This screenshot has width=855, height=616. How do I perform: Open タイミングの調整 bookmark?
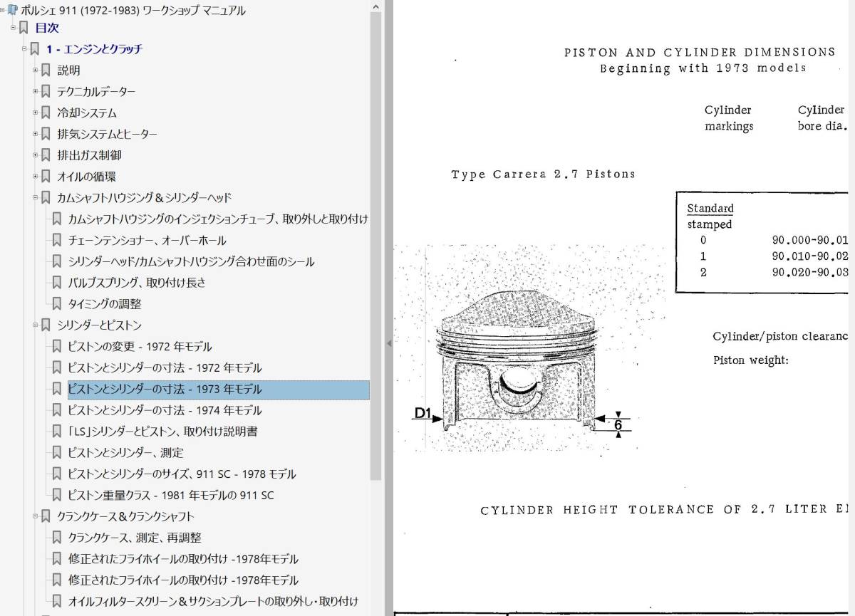[x=105, y=304]
